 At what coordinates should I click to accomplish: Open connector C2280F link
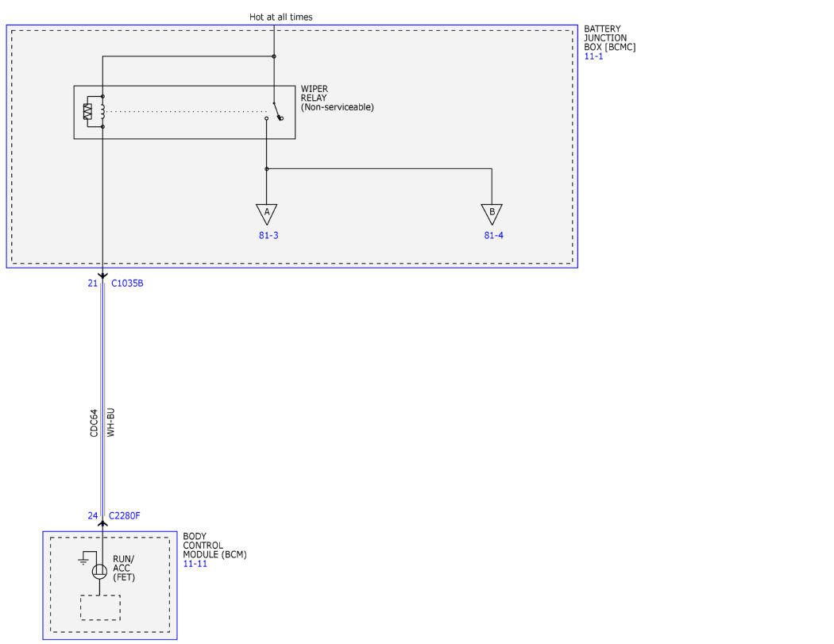coord(125,516)
